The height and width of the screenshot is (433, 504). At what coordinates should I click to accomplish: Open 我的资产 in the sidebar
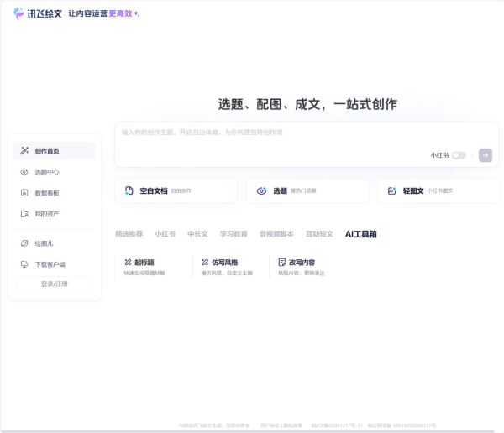[x=55, y=214]
